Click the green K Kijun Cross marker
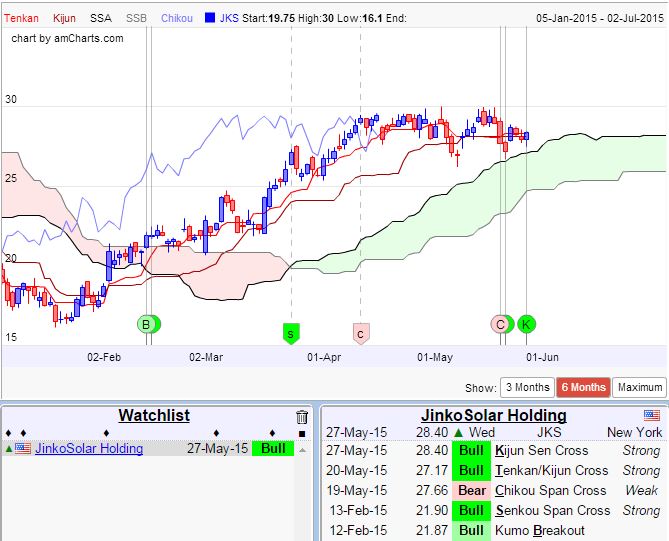This screenshot has width=669, height=541. point(526,324)
